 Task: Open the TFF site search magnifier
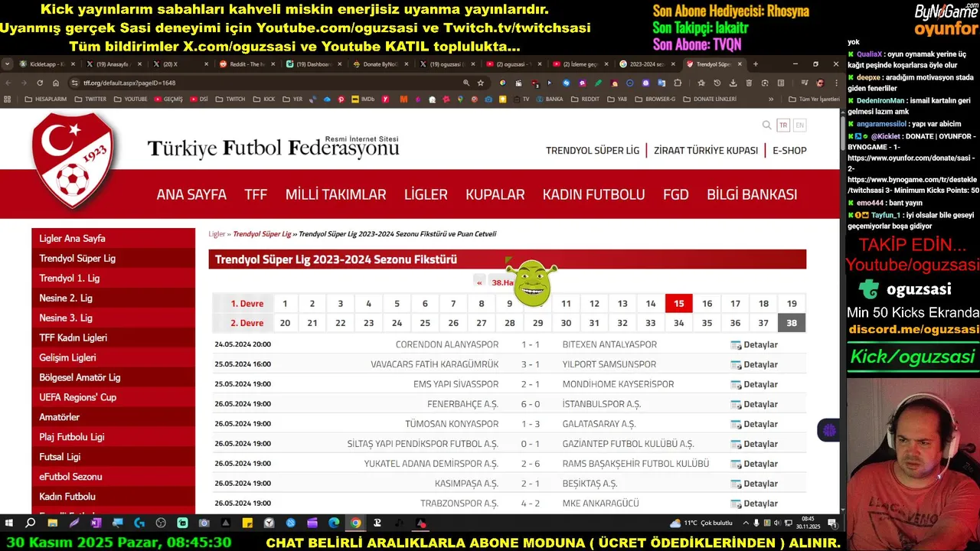click(x=766, y=126)
